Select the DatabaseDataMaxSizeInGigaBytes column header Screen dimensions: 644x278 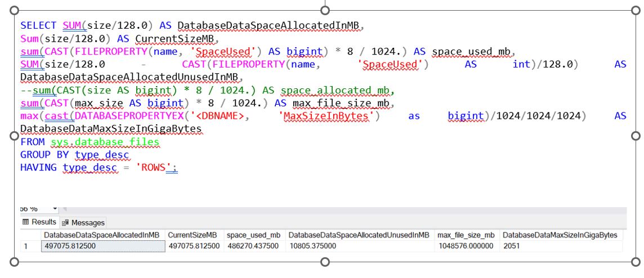(560, 235)
